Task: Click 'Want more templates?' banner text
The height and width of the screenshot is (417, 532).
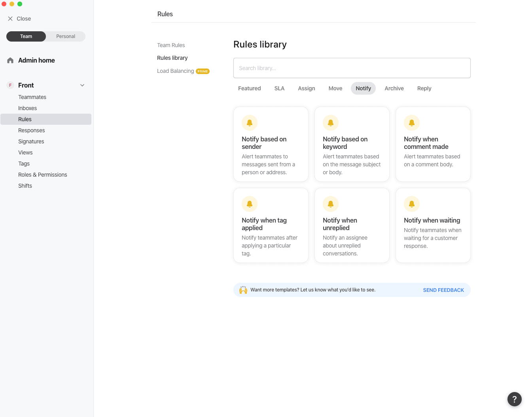Action: [x=313, y=290]
